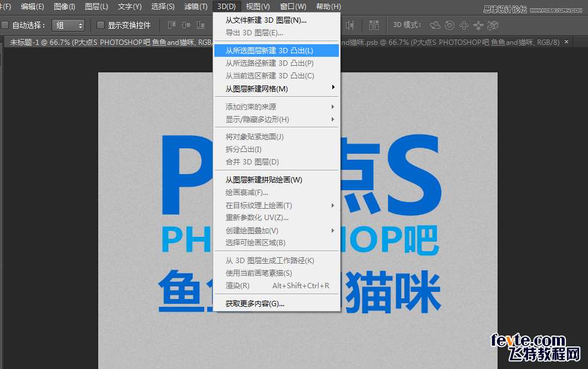The width and height of the screenshot is (588, 369).
Task: Choose 从当前选区新建 3D 凸出(C)
Action: point(277,76)
